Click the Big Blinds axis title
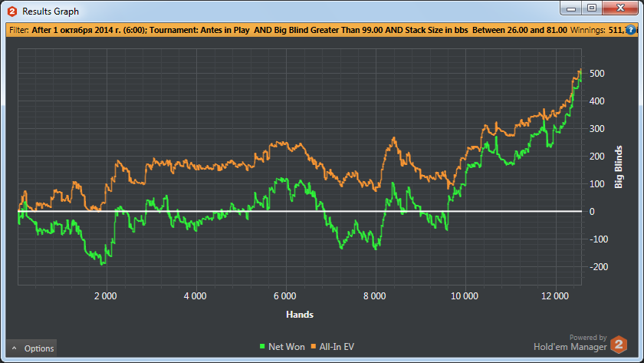 (x=619, y=167)
